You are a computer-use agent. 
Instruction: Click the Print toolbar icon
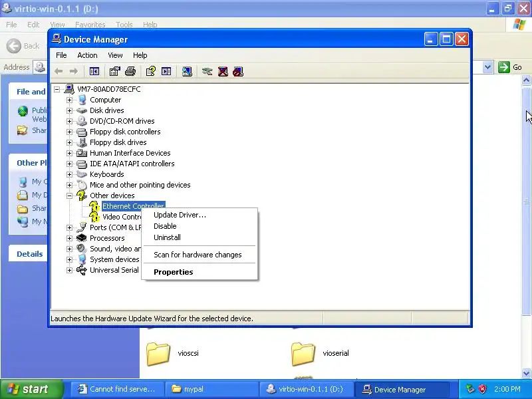click(x=130, y=71)
